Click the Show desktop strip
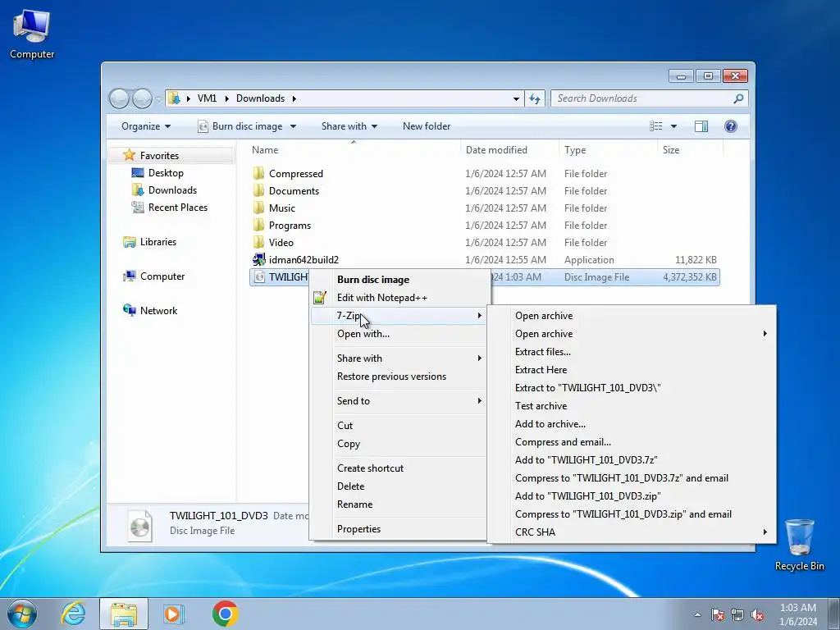 (x=834, y=614)
